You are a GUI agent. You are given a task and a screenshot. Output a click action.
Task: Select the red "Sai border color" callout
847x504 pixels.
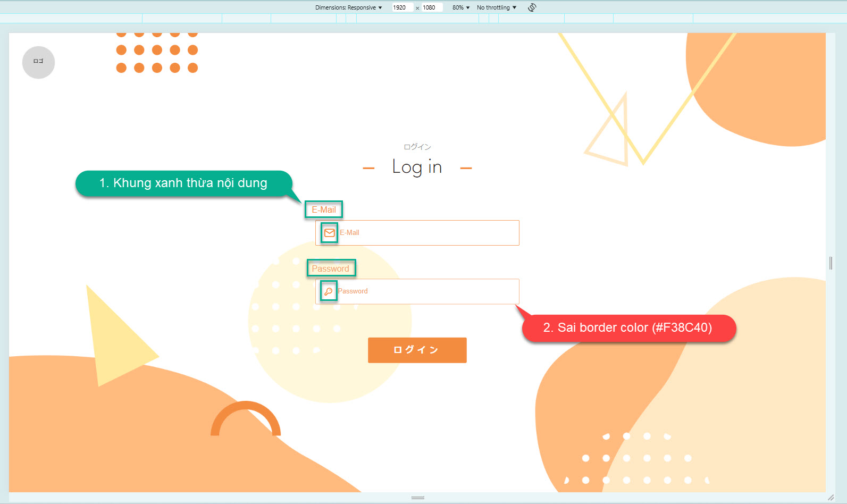[627, 327]
